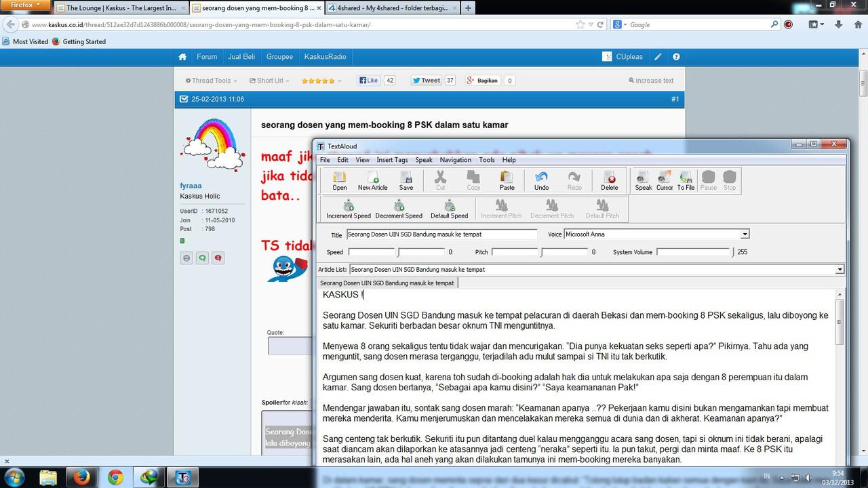Export audio using To File icon

click(x=686, y=180)
